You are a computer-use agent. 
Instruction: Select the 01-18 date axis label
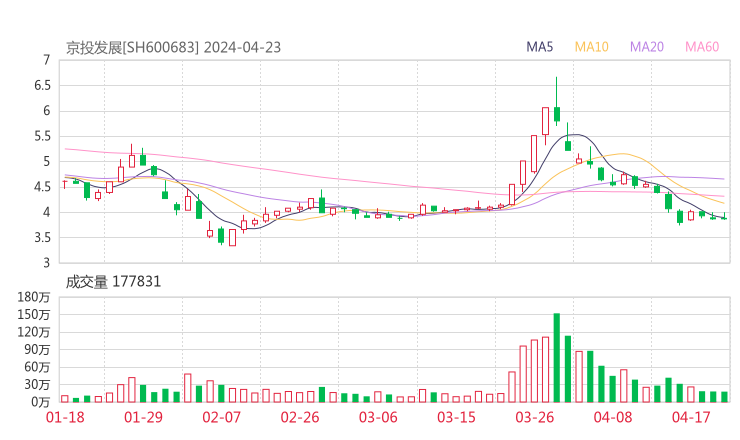click(65, 417)
